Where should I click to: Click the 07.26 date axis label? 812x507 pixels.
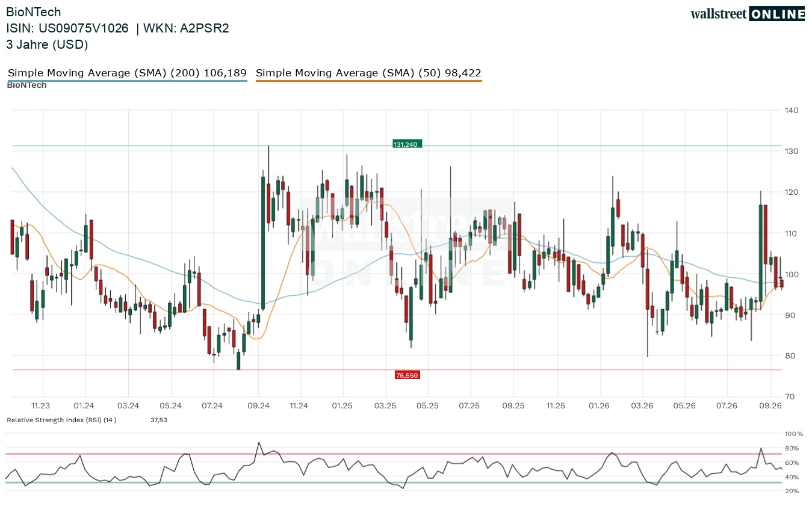pos(727,406)
